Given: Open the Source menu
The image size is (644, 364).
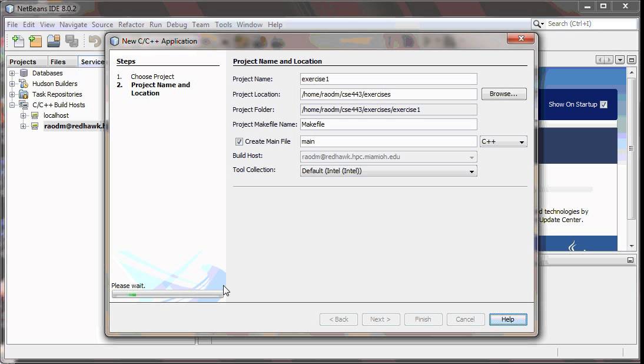Looking at the screenshot, I should pos(102,25).
